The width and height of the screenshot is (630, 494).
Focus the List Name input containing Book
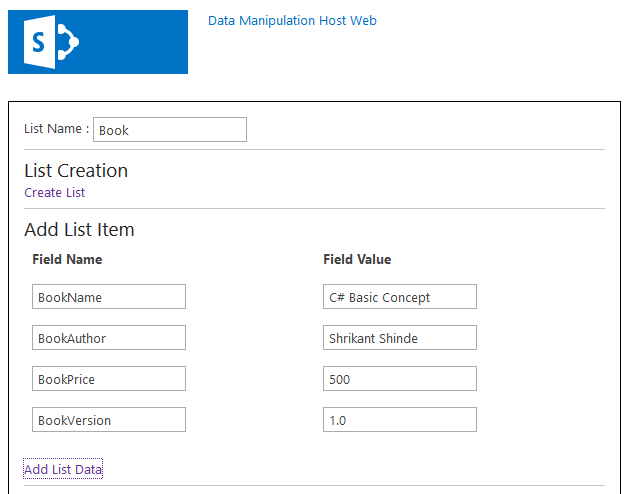(x=169, y=130)
